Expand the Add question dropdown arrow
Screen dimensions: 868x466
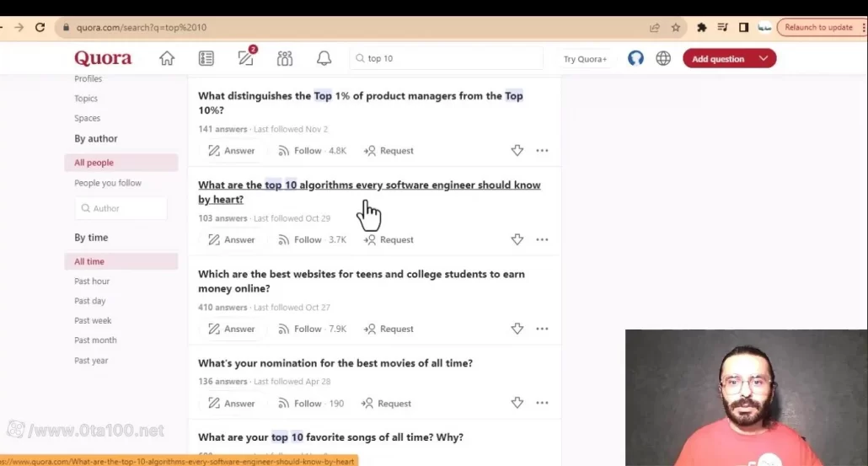pos(764,58)
